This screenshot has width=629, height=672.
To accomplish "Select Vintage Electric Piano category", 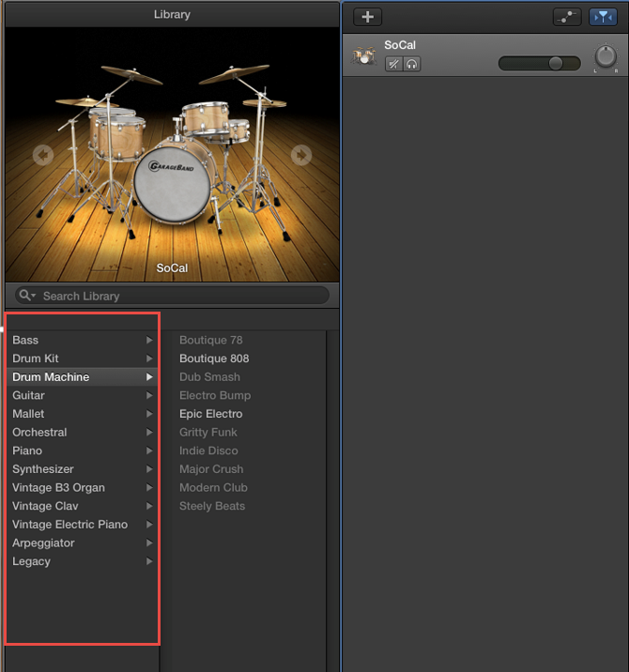I will click(83, 524).
